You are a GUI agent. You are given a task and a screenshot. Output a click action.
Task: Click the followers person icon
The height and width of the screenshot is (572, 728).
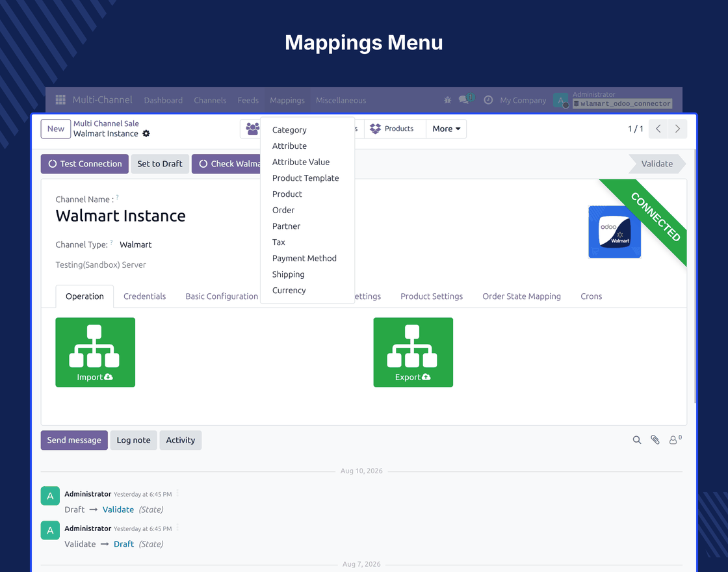click(675, 439)
